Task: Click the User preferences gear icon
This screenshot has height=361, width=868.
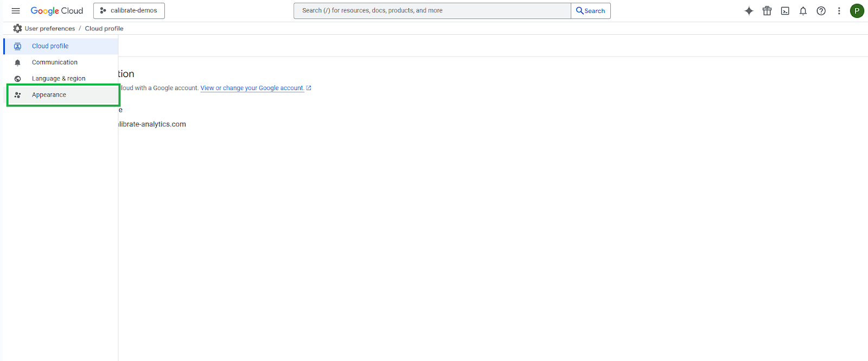Action: (17, 28)
